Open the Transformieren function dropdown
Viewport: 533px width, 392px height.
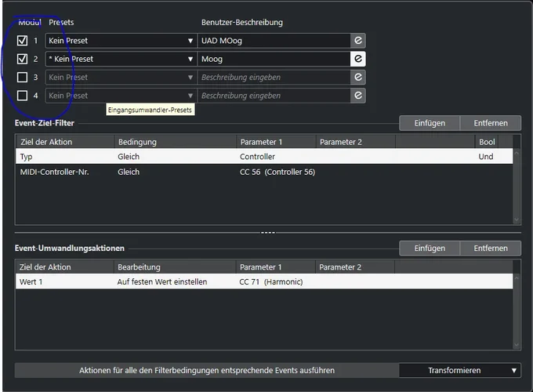coord(459,370)
